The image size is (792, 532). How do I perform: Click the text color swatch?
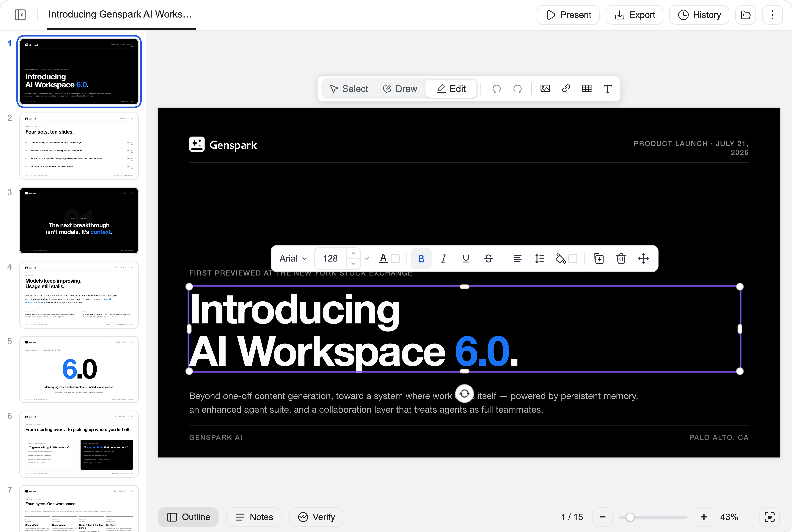click(x=395, y=259)
